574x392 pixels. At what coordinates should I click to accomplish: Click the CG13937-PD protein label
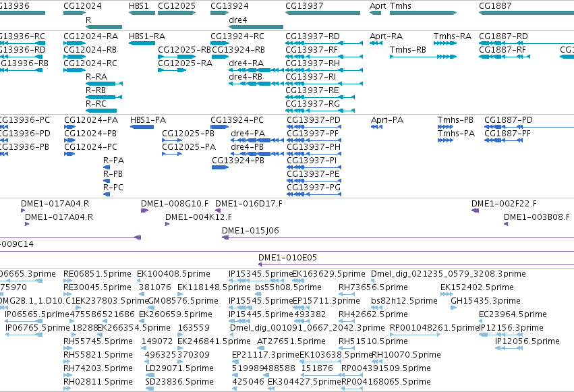pyautogui.click(x=314, y=120)
